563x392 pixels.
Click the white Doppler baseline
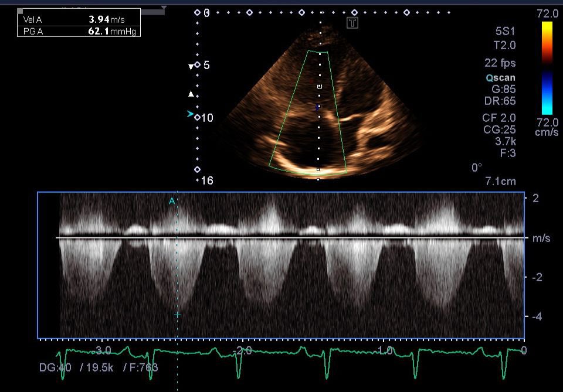(290, 237)
